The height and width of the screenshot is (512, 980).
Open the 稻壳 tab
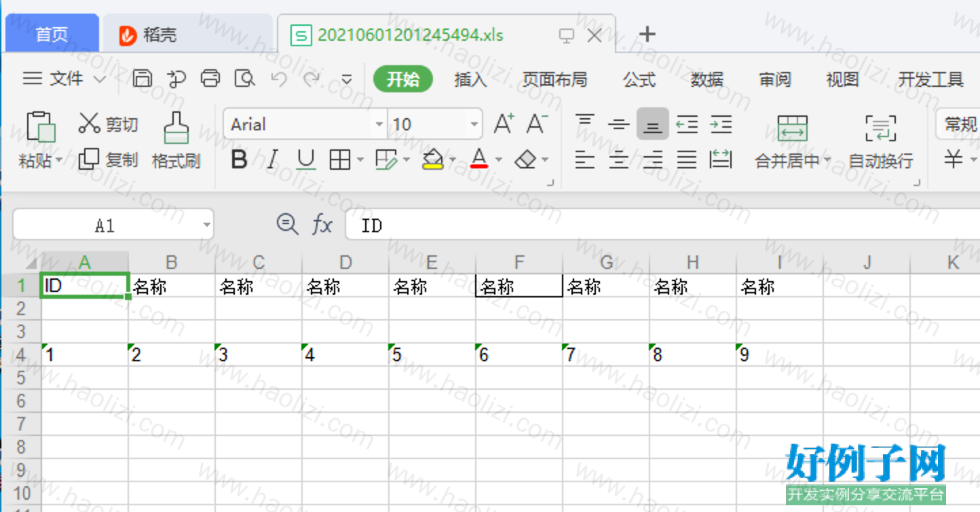(188, 34)
